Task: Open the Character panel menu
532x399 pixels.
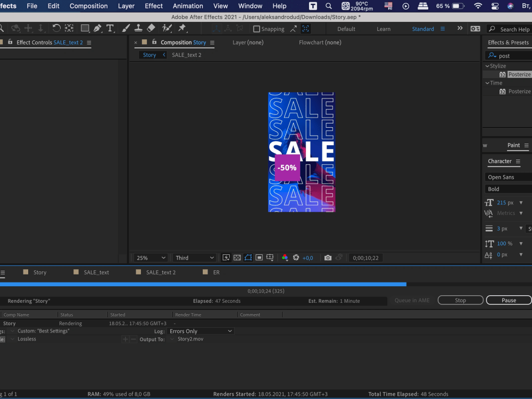Action: click(x=518, y=162)
